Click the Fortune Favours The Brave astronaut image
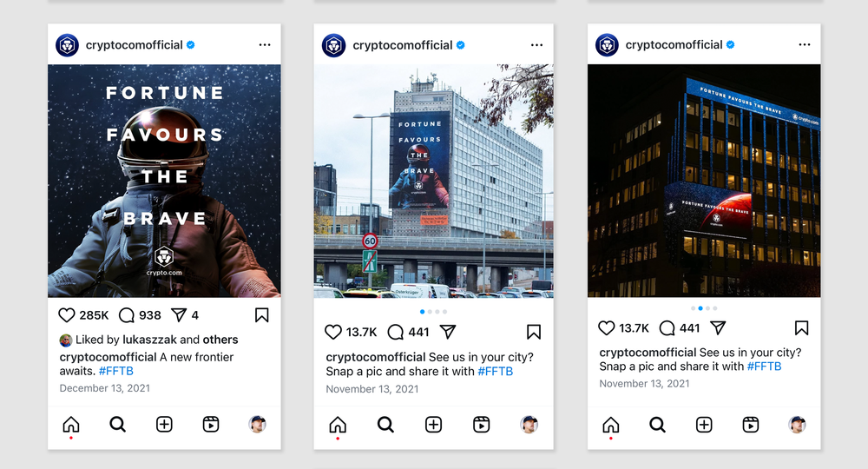This screenshot has height=469, width=868. click(164, 181)
